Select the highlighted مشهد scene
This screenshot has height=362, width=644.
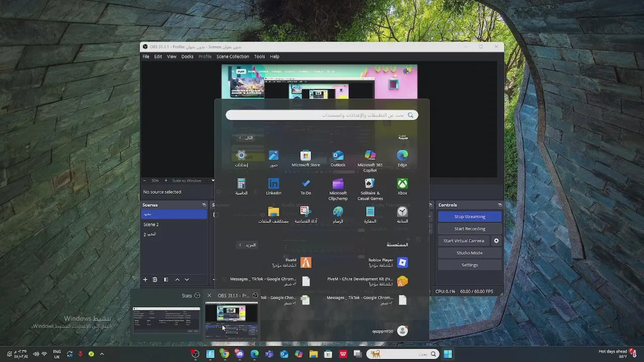click(x=174, y=214)
